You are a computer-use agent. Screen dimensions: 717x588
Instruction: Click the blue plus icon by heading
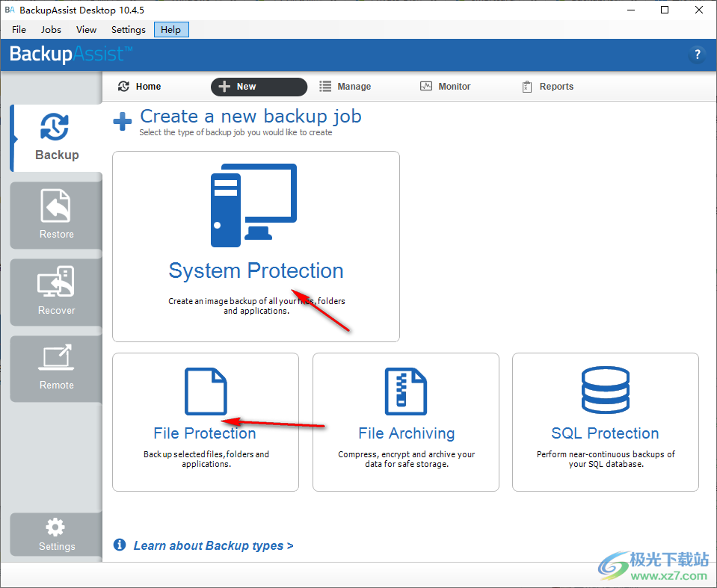(x=123, y=122)
